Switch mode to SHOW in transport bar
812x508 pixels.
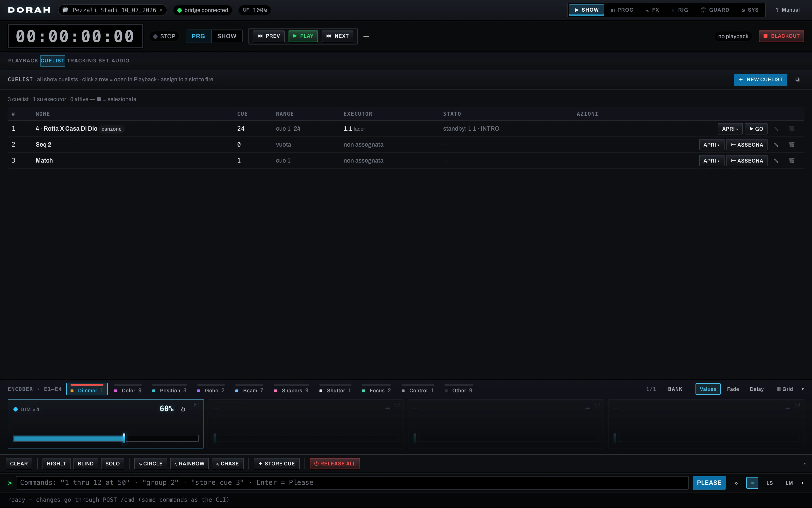point(226,36)
